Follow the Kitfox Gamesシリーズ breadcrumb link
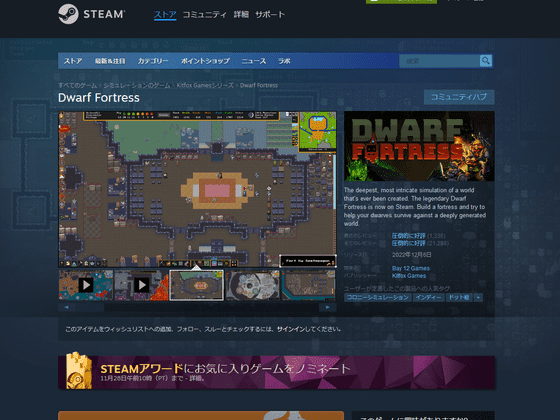The height and width of the screenshot is (420, 560). click(x=205, y=85)
